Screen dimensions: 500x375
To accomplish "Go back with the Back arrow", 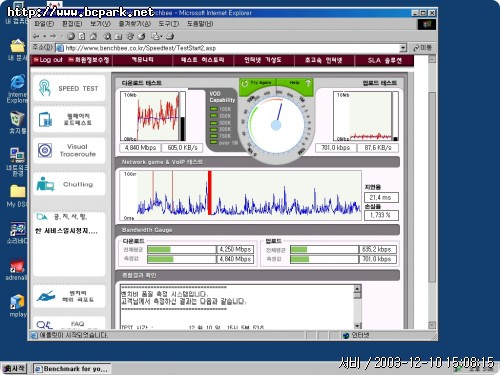I will click(x=36, y=36).
